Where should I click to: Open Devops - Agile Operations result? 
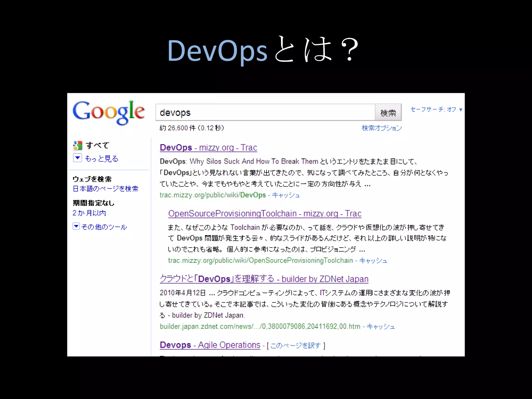(210, 345)
